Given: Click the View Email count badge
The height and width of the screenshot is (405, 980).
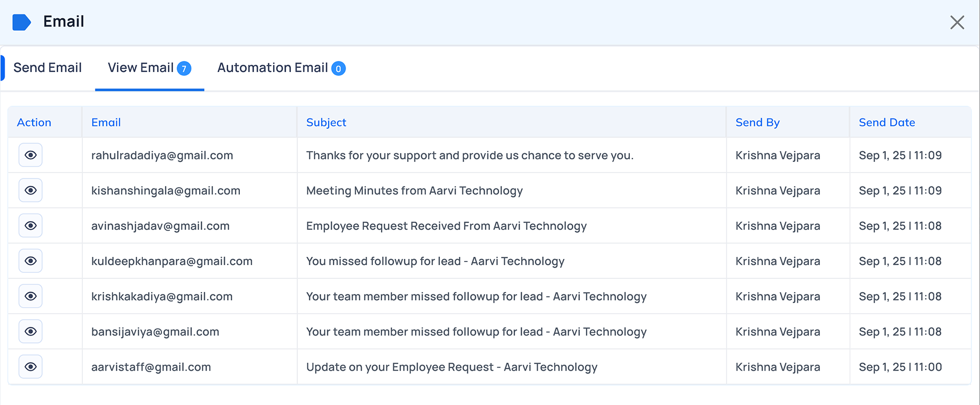Looking at the screenshot, I should coord(184,68).
